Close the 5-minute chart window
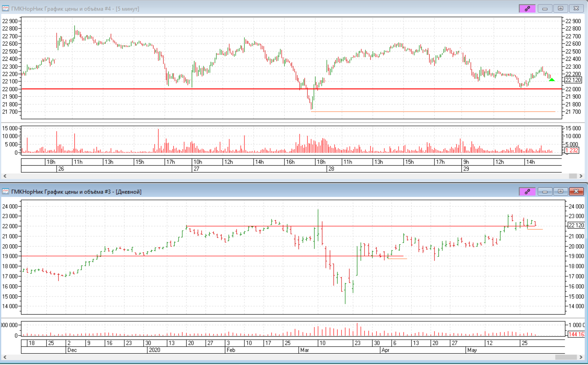The height and width of the screenshot is (365, 588). [576, 8]
